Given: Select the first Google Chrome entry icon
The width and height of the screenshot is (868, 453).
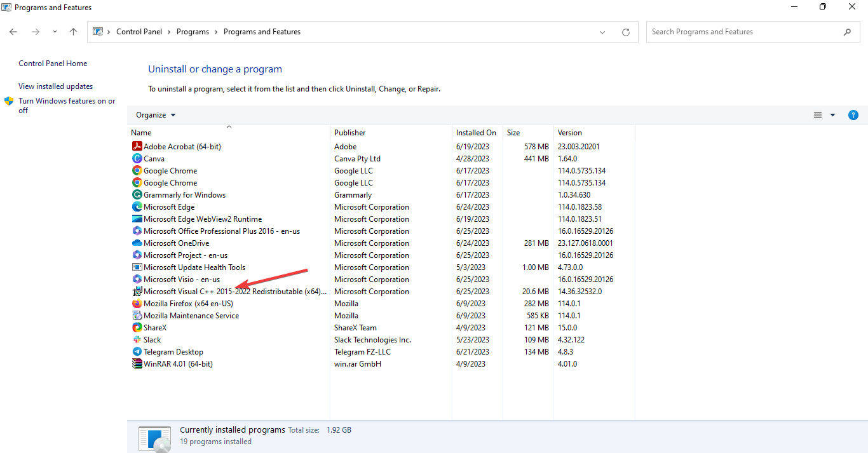Looking at the screenshot, I should (x=137, y=171).
